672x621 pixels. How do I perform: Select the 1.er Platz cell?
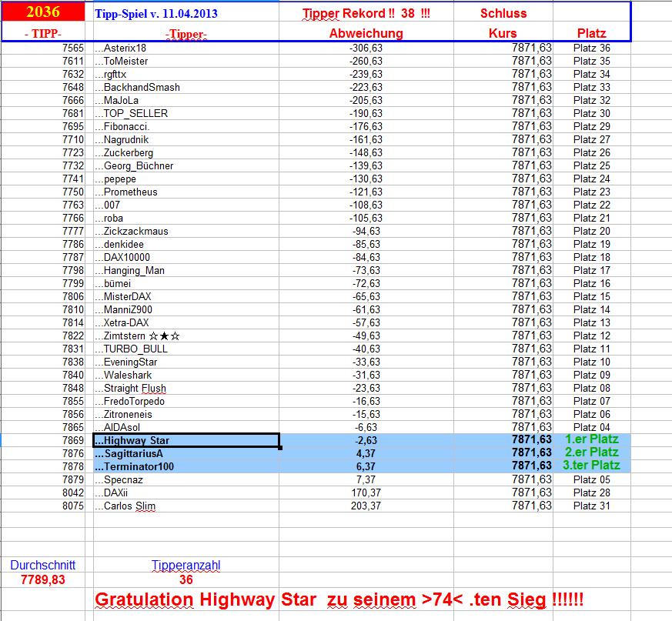pos(592,439)
